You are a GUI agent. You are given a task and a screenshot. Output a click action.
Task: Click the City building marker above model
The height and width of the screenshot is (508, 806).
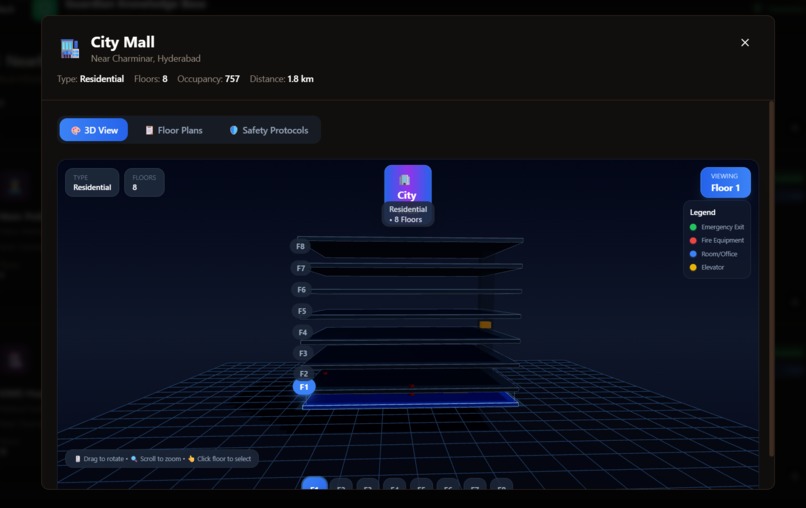(x=408, y=184)
